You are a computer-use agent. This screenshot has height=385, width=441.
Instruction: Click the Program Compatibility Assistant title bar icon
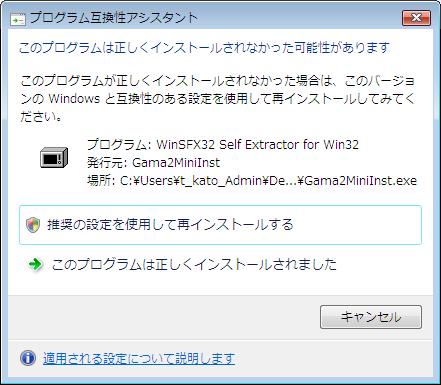point(18,19)
